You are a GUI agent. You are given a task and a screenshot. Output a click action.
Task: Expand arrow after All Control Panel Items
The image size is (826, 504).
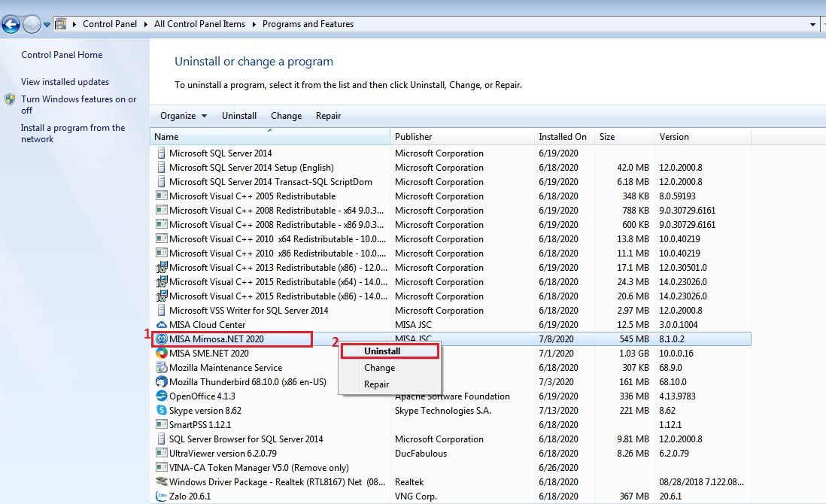pyautogui.click(x=254, y=24)
